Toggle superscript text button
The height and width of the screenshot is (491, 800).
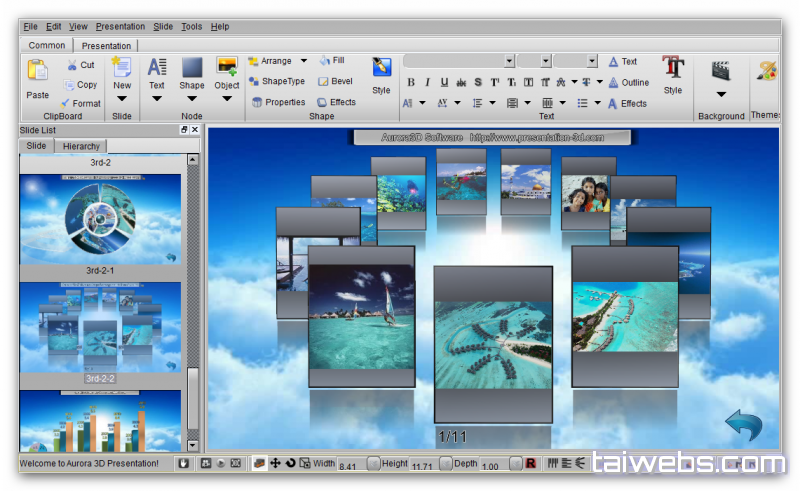click(495, 82)
